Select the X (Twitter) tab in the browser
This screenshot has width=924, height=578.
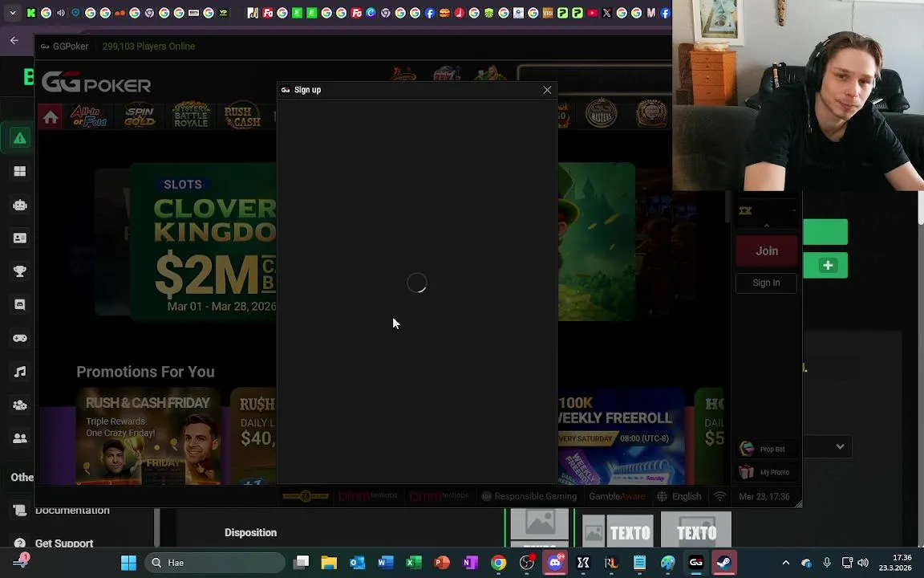pyautogui.click(x=607, y=12)
